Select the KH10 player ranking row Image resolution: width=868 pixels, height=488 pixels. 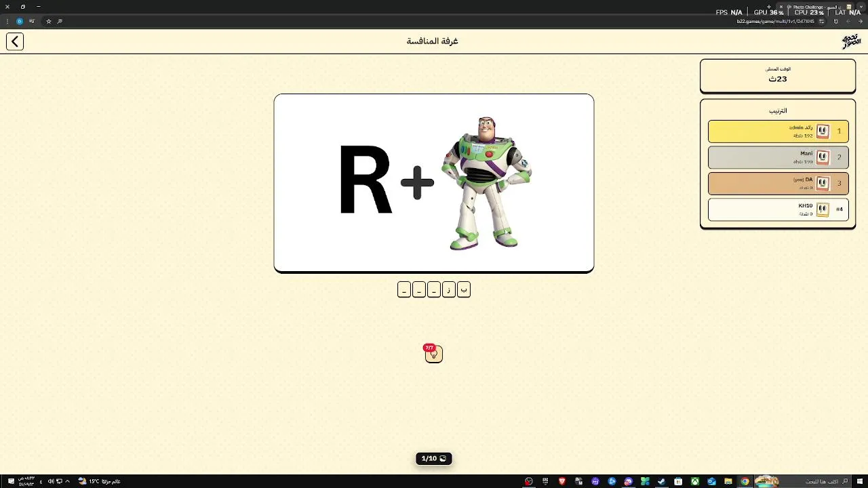click(778, 209)
